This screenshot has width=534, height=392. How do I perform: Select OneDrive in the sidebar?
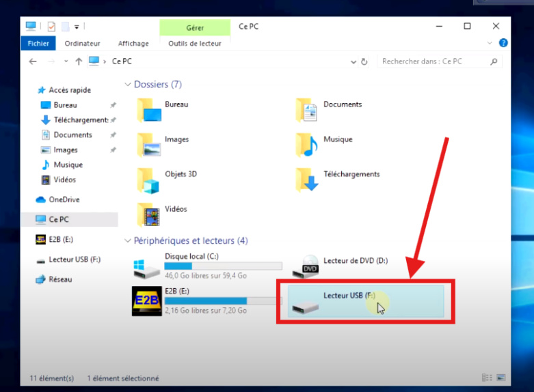pyautogui.click(x=64, y=199)
